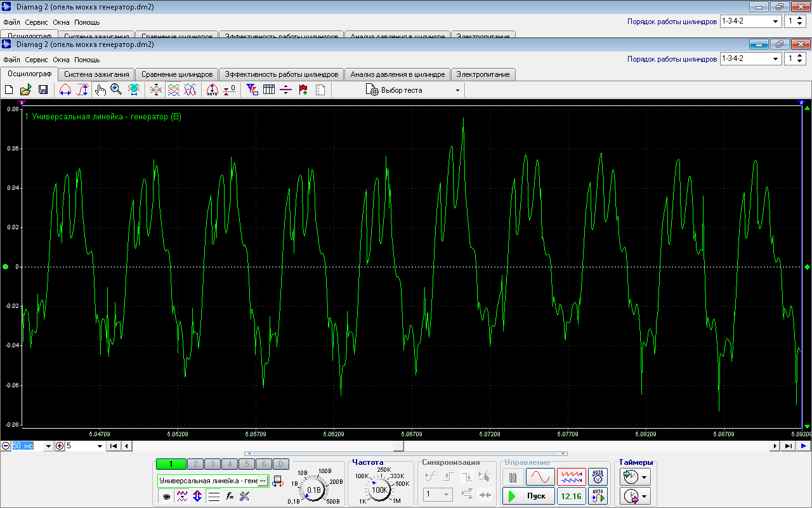This screenshot has height=508, width=812.
Task: Click the zero level reset icon
Action: (230, 90)
